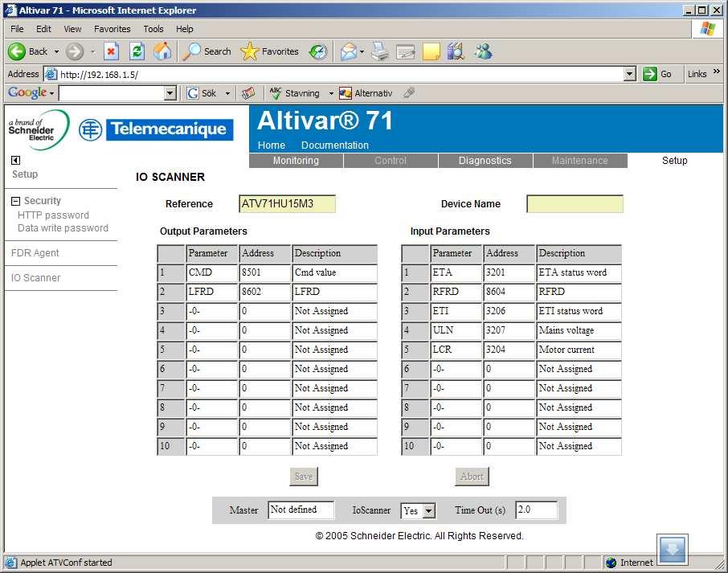The width and height of the screenshot is (728, 573).
Task: Click the Research books icon
Action: point(456,51)
